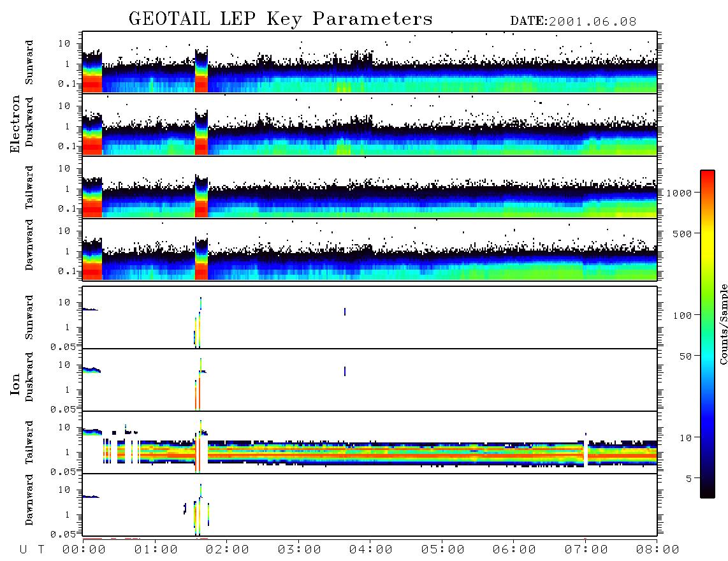Click the Sunward label of Electron group

[29, 62]
